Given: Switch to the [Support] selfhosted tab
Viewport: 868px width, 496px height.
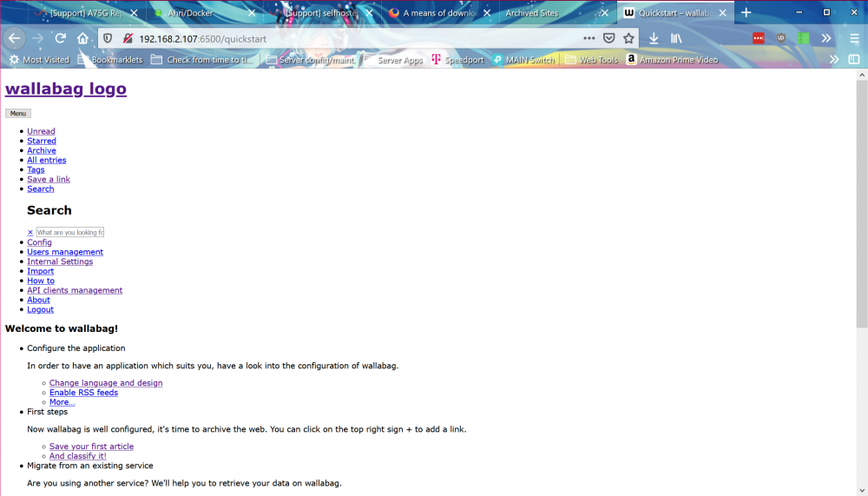Looking at the screenshot, I should tap(321, 13).
